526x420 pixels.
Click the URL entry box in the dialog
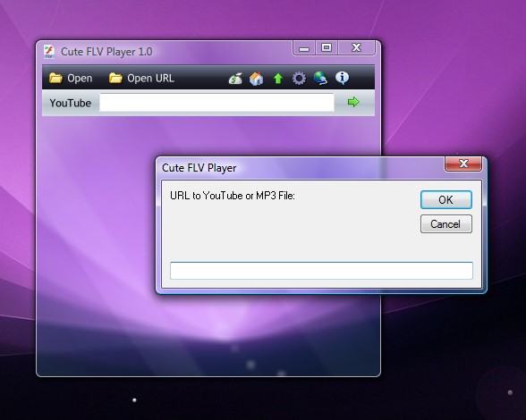point(321,271)
